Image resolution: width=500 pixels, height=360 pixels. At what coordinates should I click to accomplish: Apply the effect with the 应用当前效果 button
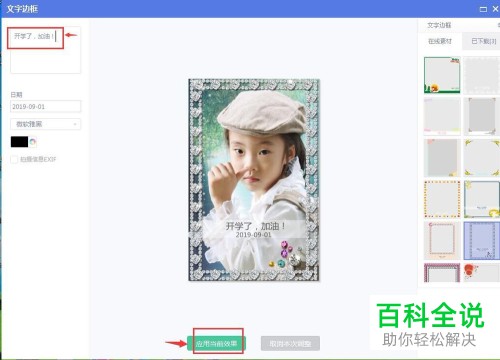click(x=216, y=343)
